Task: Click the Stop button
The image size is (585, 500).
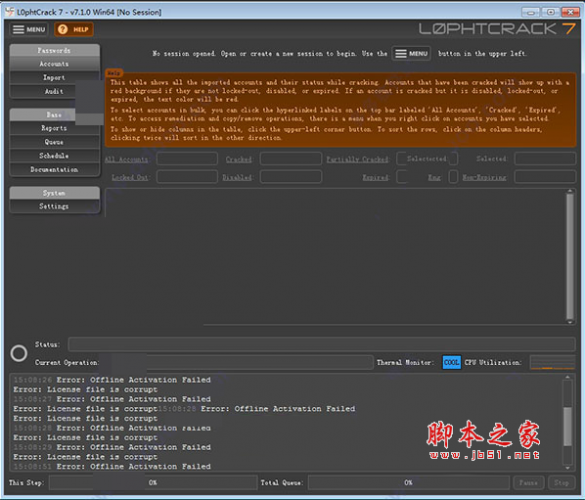Action: pos(561,482)
